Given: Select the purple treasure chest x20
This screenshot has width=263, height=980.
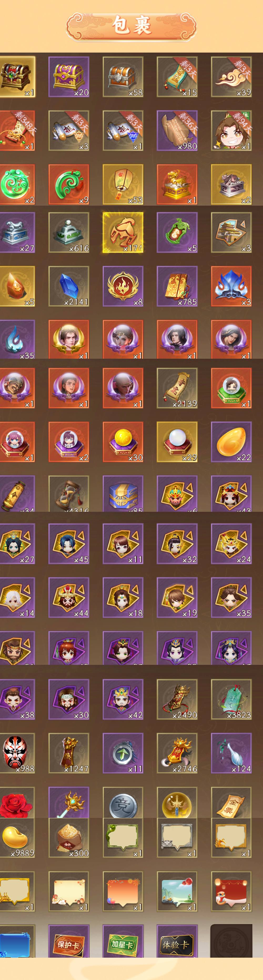Looking at the screenshot, I should tap(68, 76).
